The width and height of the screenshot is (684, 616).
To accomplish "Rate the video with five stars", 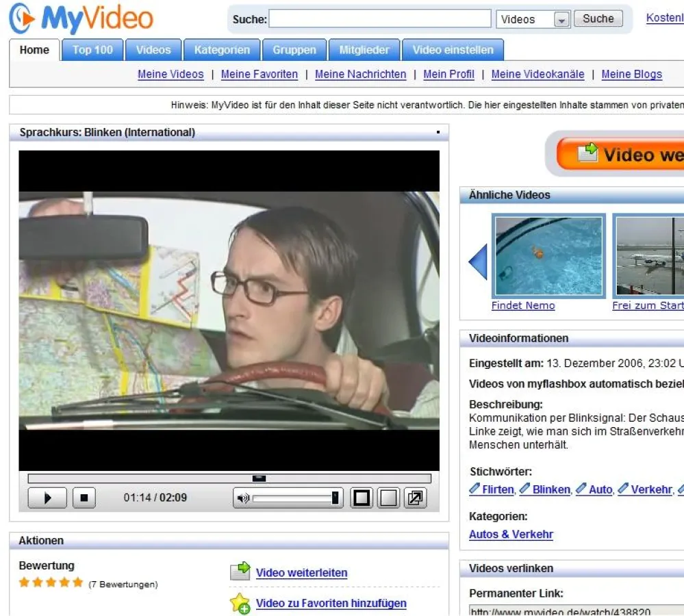I will click(x=77, y=582).
